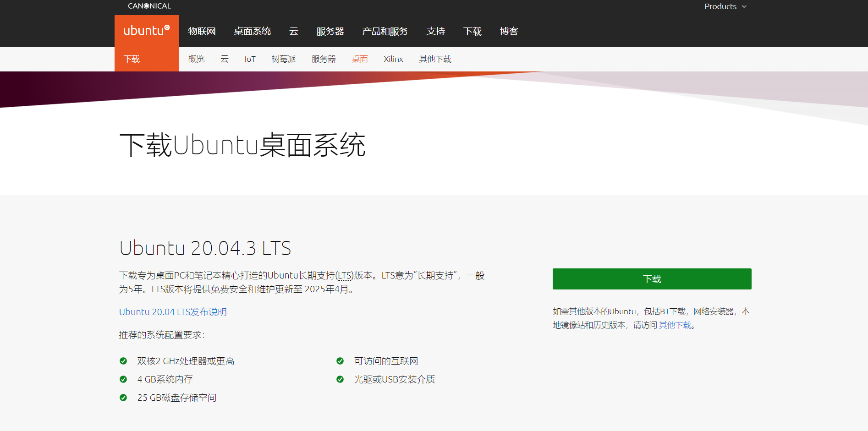Open Ubuntu 20.04 LTS发布说明 link
Screen dimensions: 868x431
(x=173, y=312)
